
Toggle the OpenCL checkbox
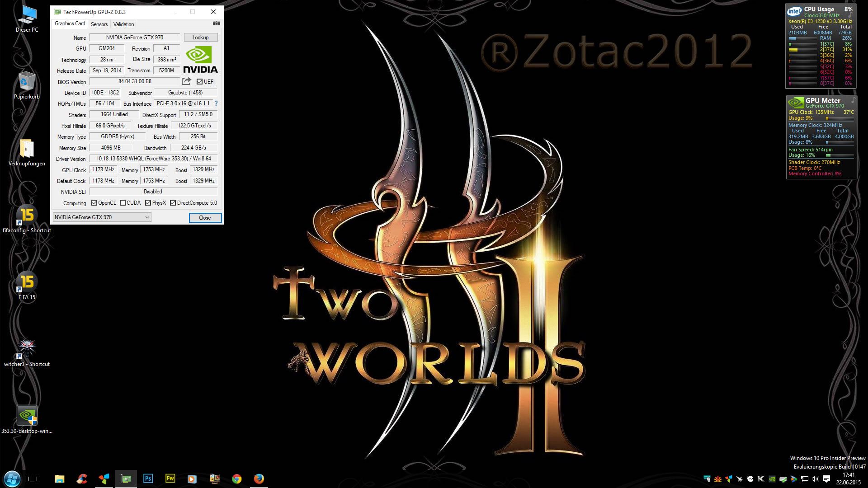pyautogui.click(x=94, y=203)
